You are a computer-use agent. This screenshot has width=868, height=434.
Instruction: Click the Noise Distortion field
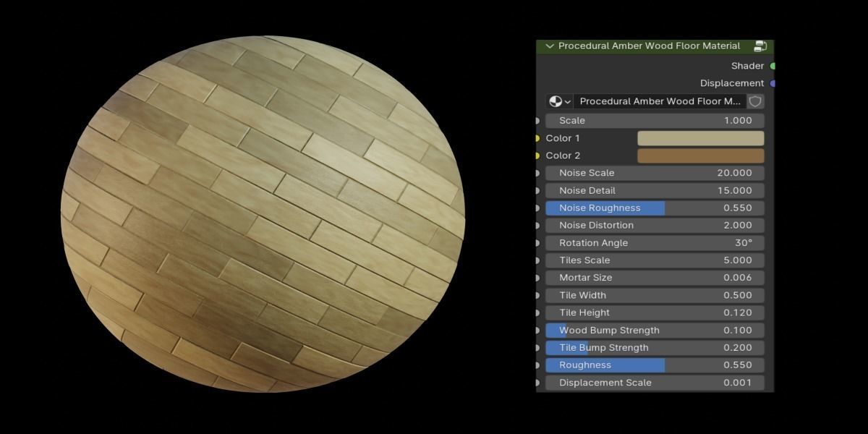coord(655,225)
